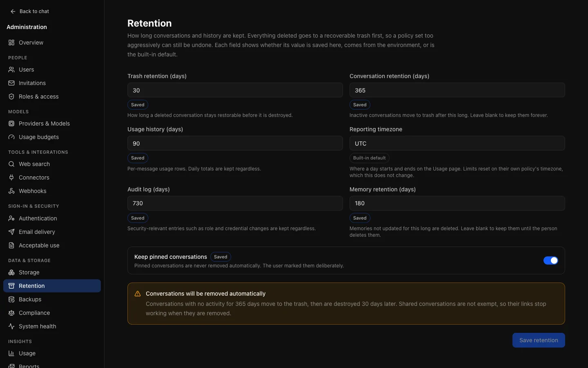Click the Connectors plug icon
This screenshot has width=588, height=368.
(11, 177)
